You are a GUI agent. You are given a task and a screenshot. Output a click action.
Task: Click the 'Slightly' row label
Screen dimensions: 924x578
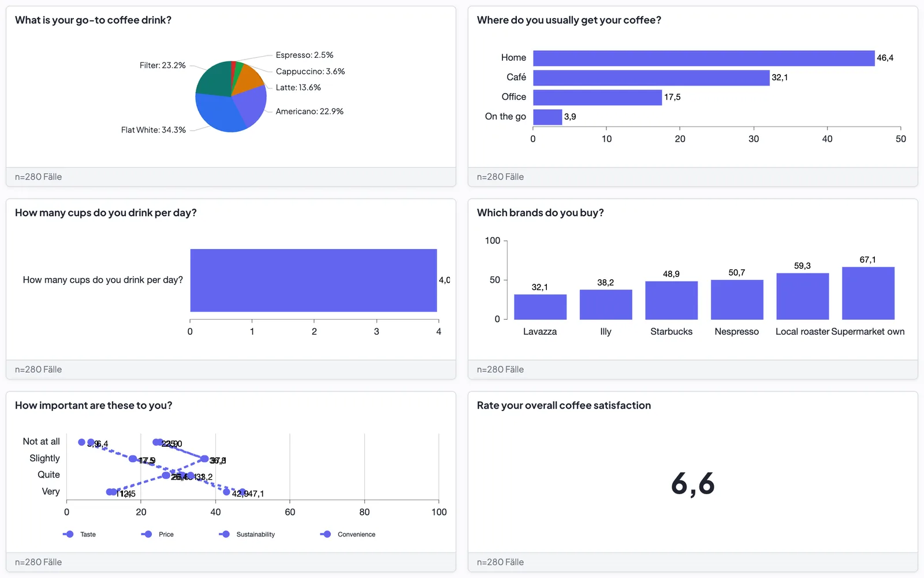[x=45, y=458]
